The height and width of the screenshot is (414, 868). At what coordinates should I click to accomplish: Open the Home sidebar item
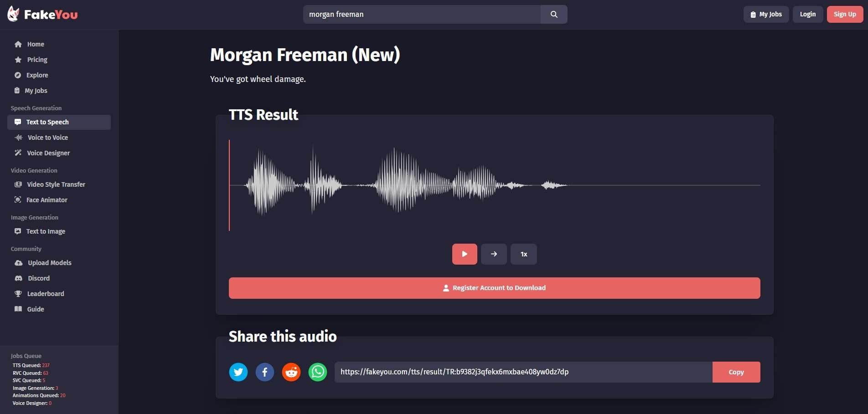59,44
